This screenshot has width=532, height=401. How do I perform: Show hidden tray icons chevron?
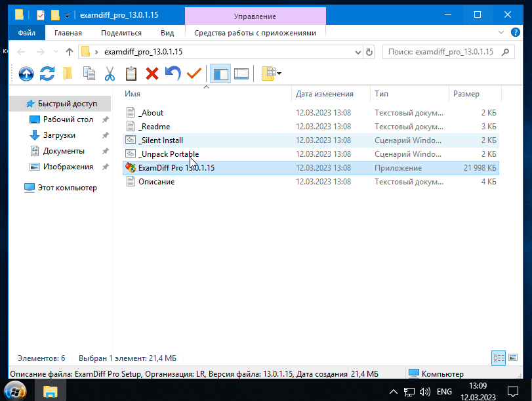(393, 392)
